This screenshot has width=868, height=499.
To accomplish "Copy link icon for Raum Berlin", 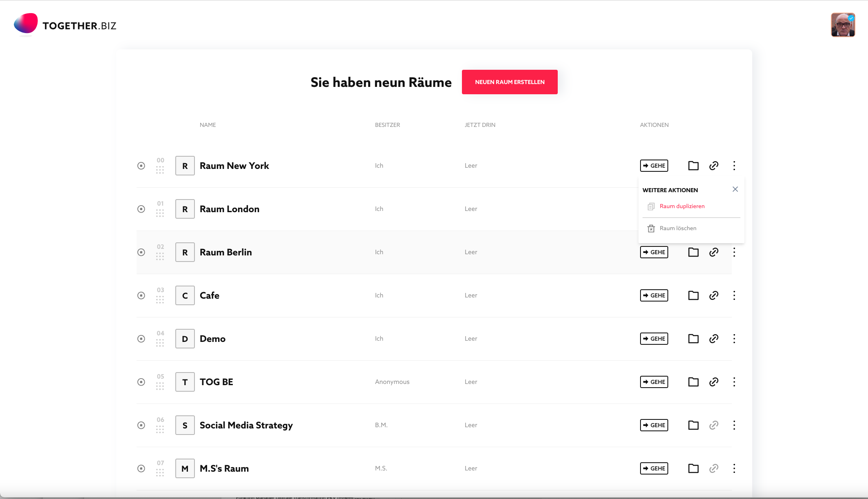I will 713,252.
